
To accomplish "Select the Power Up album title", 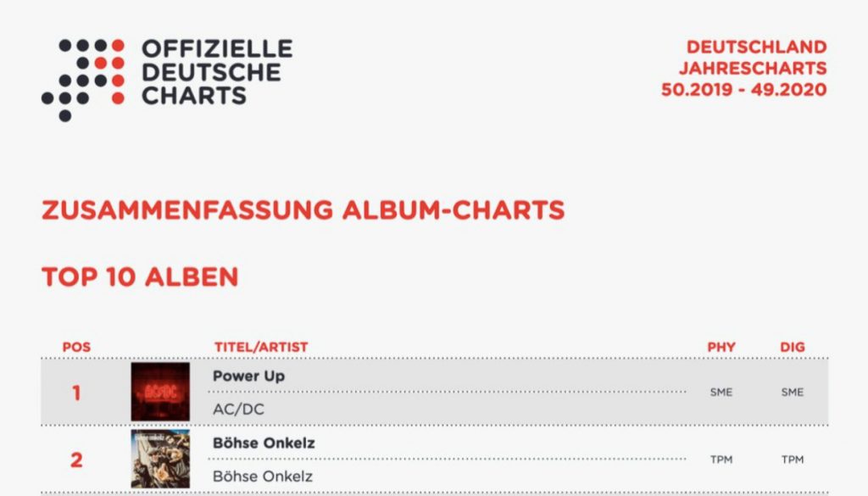I will tap(248, 376).
